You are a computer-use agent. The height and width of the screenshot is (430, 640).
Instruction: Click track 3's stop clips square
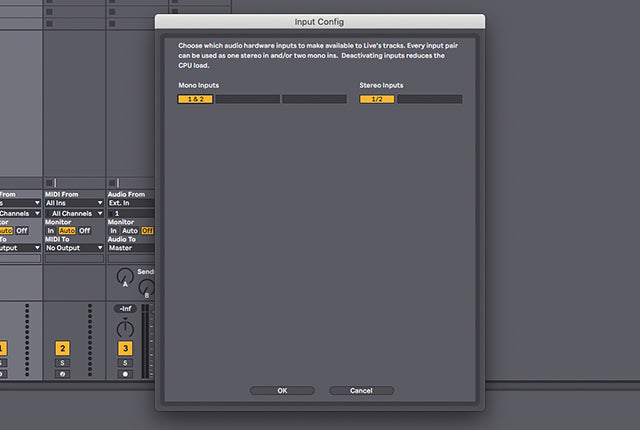pyautogui.click(x=112, y=183)
